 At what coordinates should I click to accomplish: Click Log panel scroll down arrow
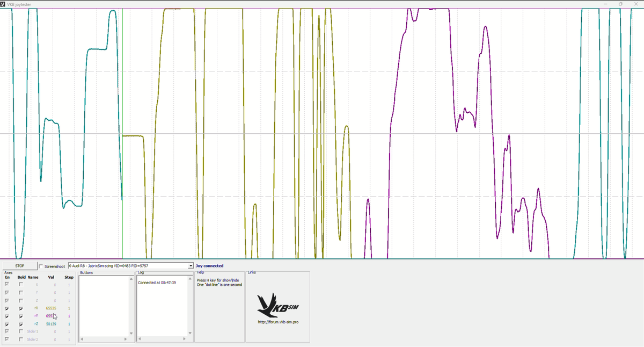click(x=191, y=334)
